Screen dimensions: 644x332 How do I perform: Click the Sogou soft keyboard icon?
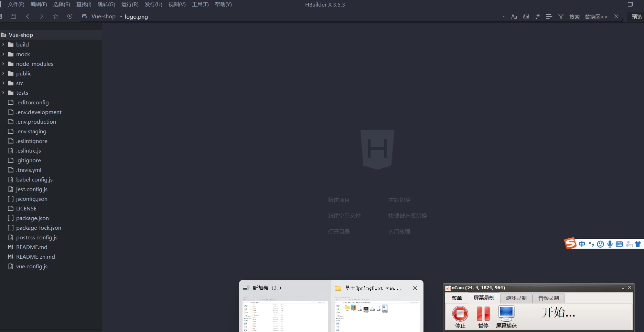[619, 244]
